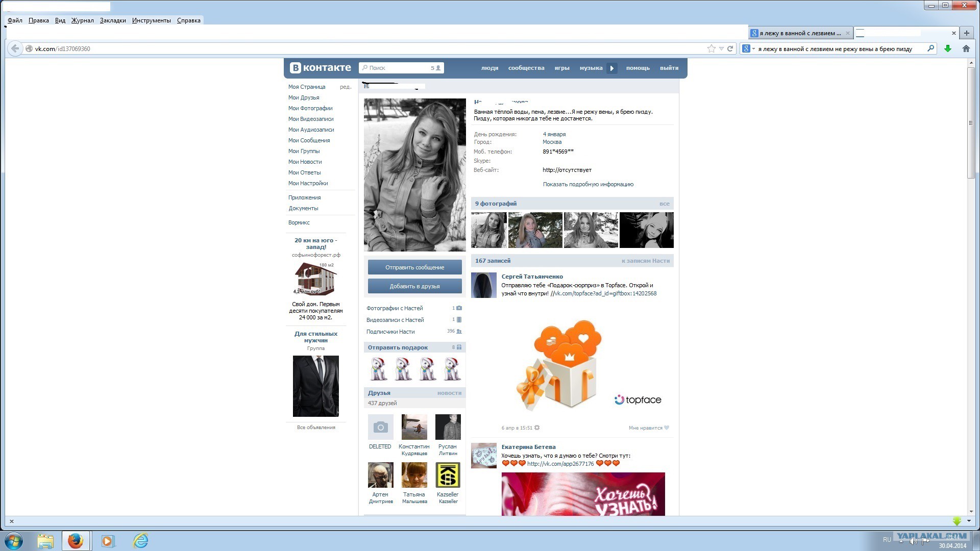Open the downloads green arrow icon

click(948, 48)
